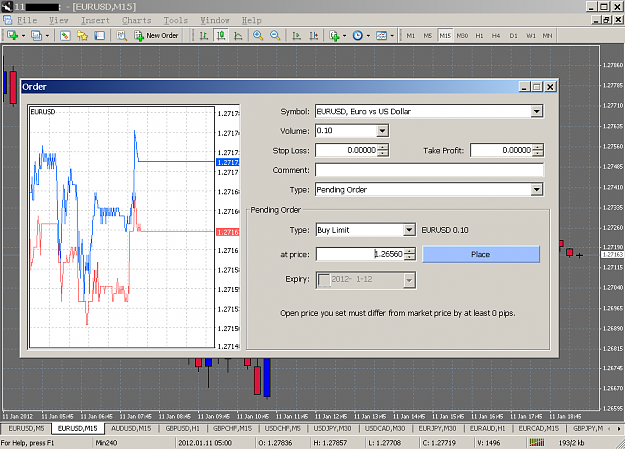Open the Periods clock dropdown arrow
This screenshot has height=449, width=625.
[368, 35]
